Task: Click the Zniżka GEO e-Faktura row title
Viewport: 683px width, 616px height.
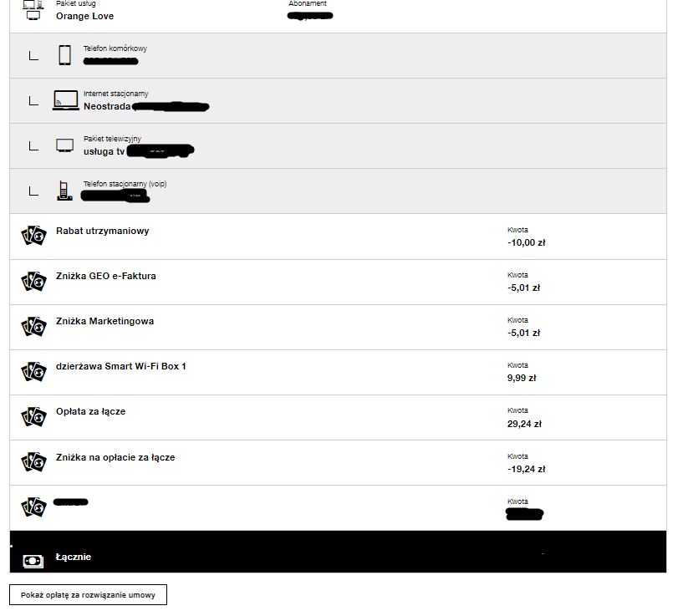Action: click(106, 276)
